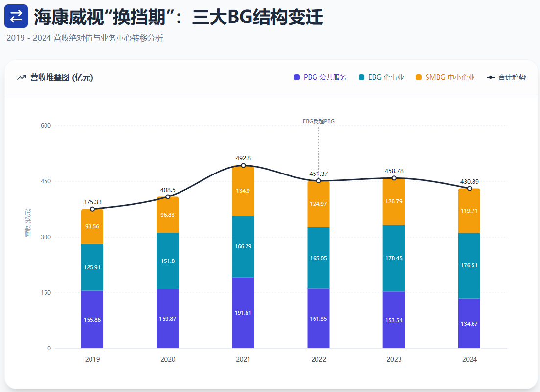Click the trend arrow icon beside 营收堆叠图
Viewport: 540px width, 392px height.
[21, 77]
